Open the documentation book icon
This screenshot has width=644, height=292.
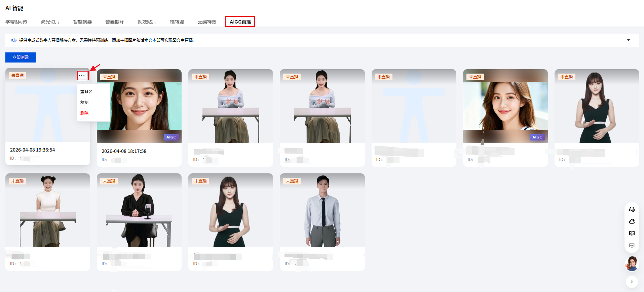(632, 234)
